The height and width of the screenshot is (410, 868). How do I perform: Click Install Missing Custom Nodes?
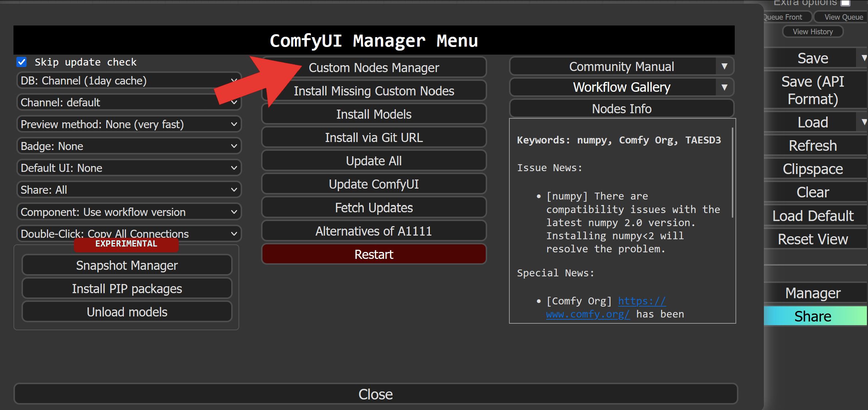(x=374, y=91)
